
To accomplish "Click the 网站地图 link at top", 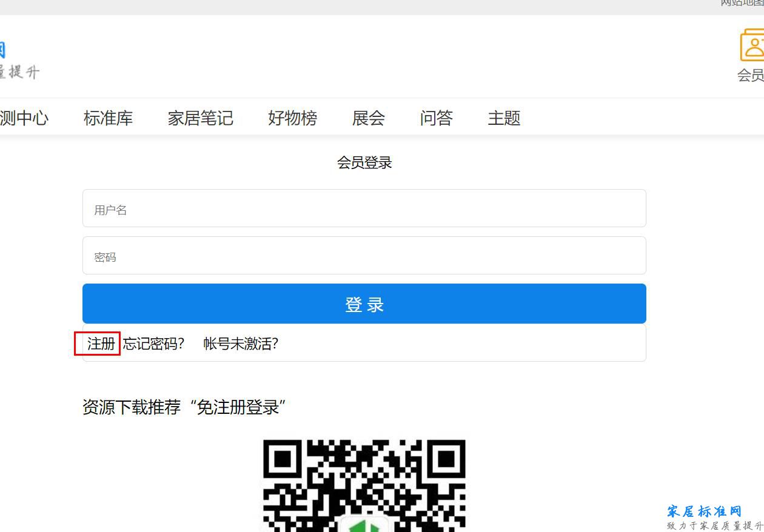I will (x=742, y=3).
